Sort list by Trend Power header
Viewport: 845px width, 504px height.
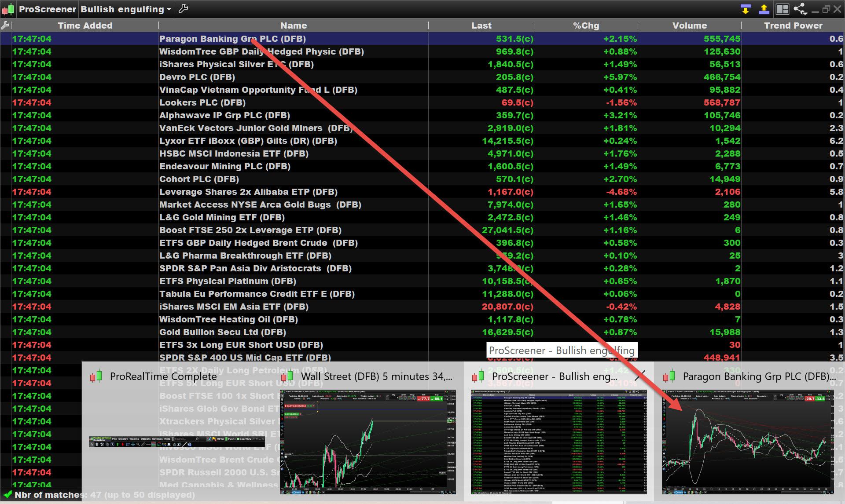click(793, 26)
